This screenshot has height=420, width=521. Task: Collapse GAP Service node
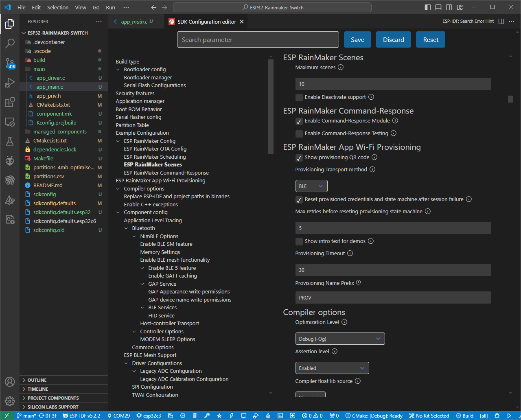click(x=142, y=284)
